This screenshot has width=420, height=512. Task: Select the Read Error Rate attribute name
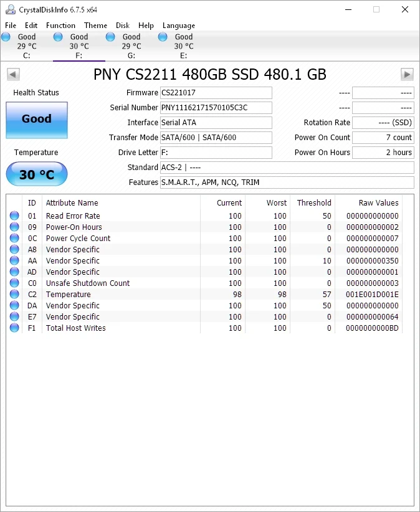[73, 216]
